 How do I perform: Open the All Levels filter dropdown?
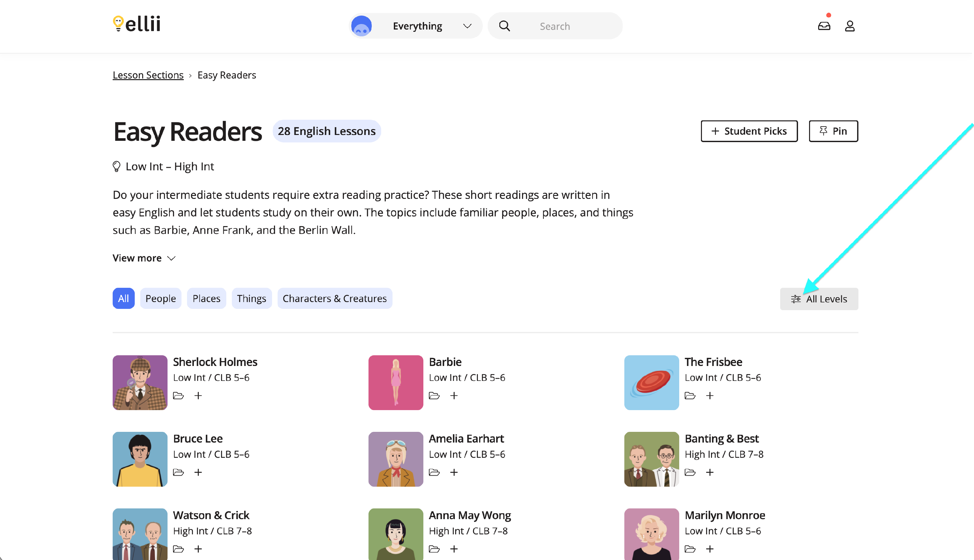818,299
